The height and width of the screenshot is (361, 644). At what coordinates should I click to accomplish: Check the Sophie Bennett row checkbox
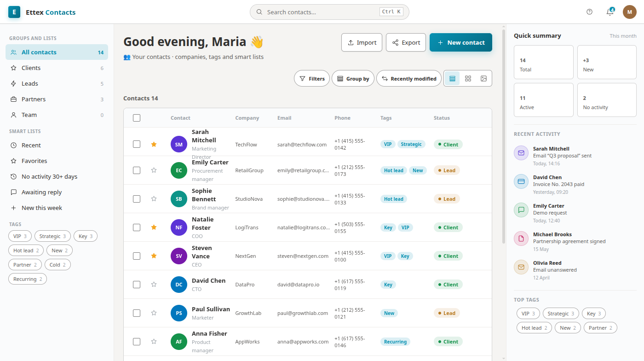point(137,199)
